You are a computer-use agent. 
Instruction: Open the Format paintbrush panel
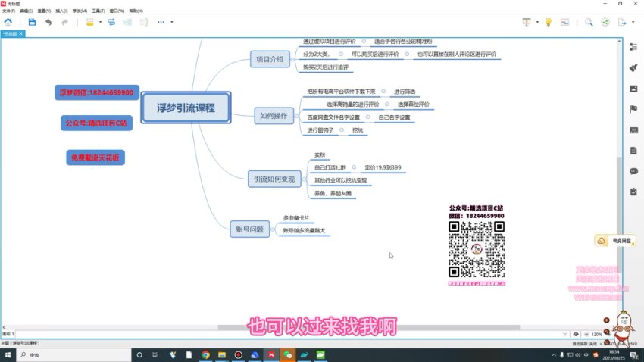pos(633,67)
